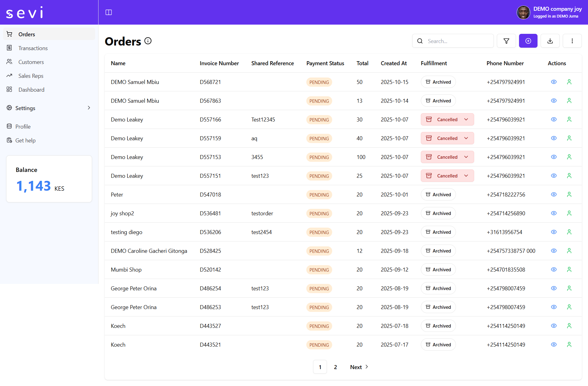Image resolution: width=588 pixels, height=386 pixels.
Task: View order D547018 for Peter via eye icon
Action: pos(553,194)
